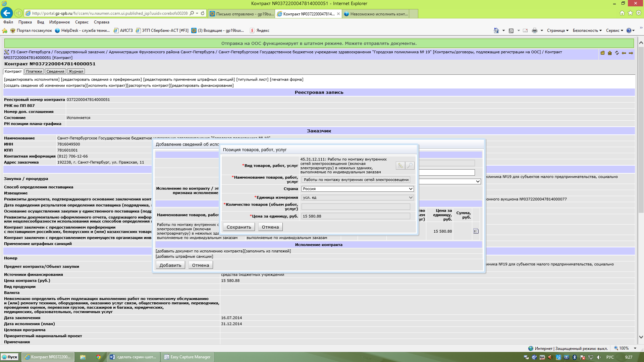Click the portal yellow left arrow icon

click(624, 53)
